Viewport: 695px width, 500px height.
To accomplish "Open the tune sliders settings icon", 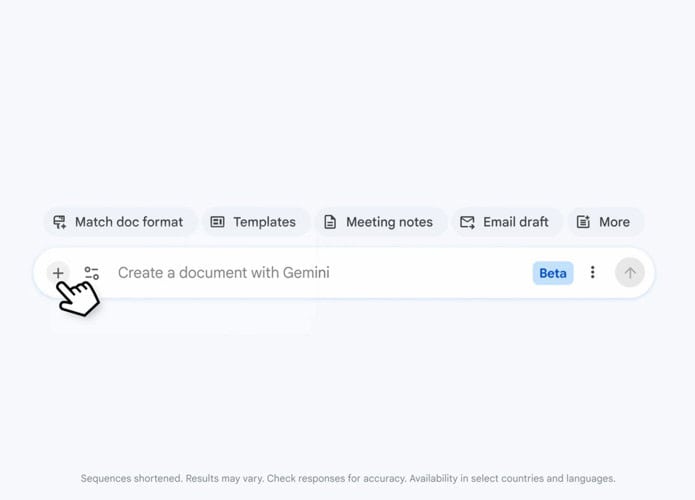I will pos(92,273).
